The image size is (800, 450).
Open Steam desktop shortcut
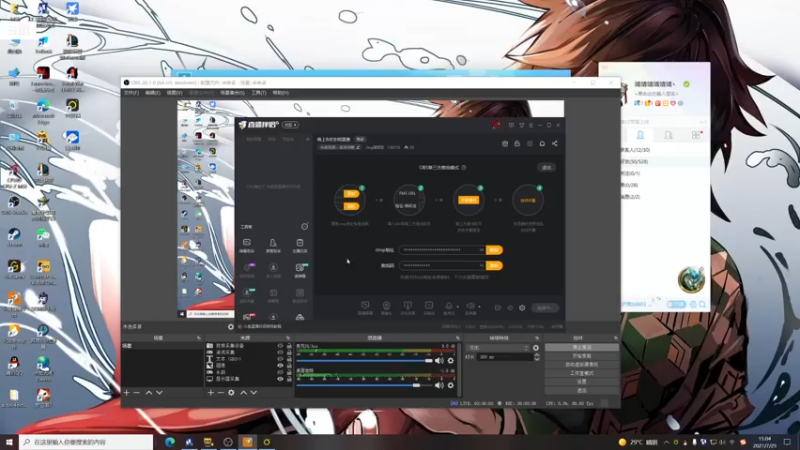pyautogui.click(x=14, y=237)
